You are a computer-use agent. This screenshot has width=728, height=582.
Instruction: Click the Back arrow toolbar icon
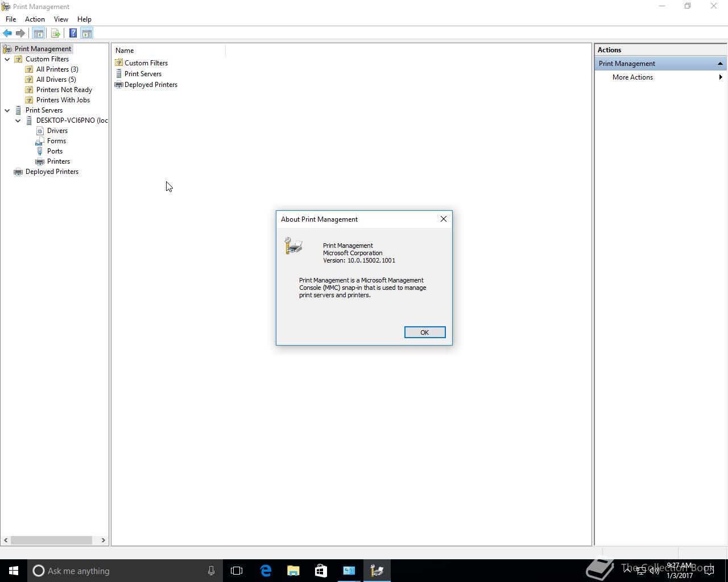coord(7,34)
